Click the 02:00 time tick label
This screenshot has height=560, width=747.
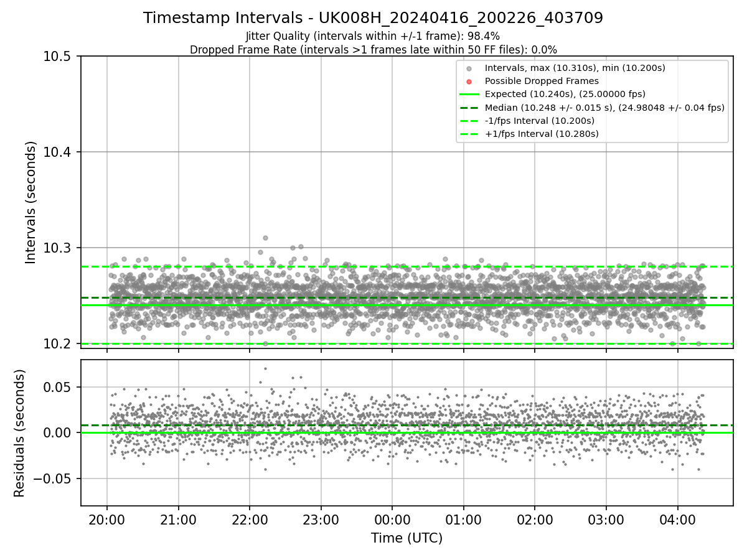coord(535,519)
